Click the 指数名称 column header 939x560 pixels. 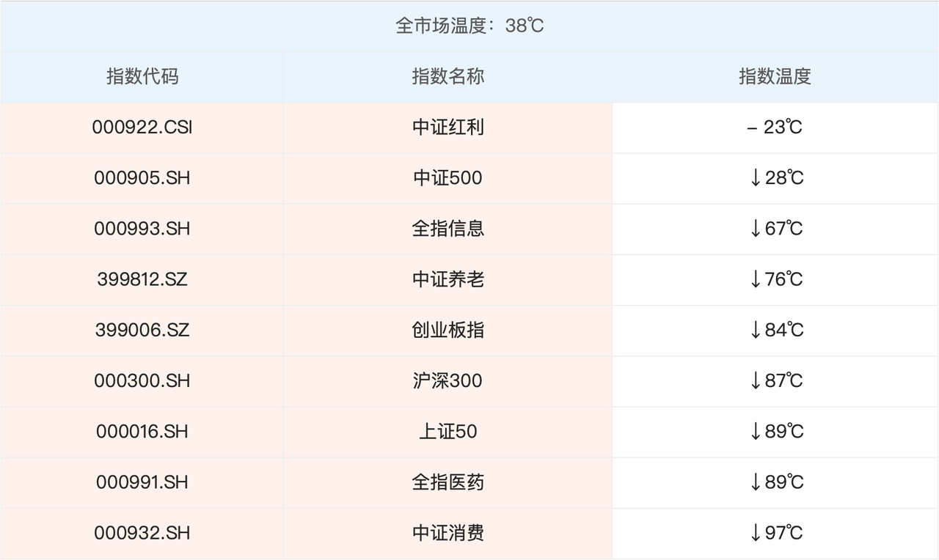pos(447,76)
